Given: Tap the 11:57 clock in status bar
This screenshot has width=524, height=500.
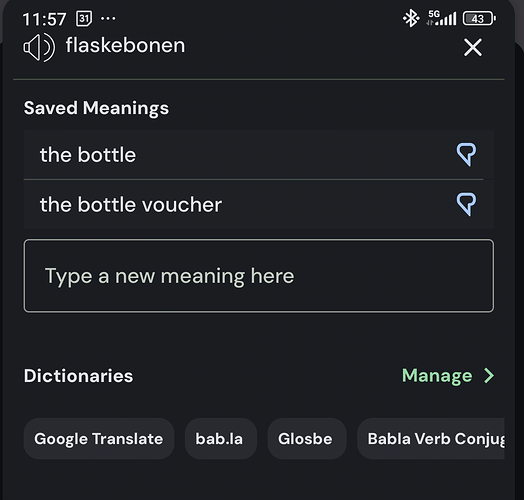Looking at the screenshot, I should click(44, 19).
